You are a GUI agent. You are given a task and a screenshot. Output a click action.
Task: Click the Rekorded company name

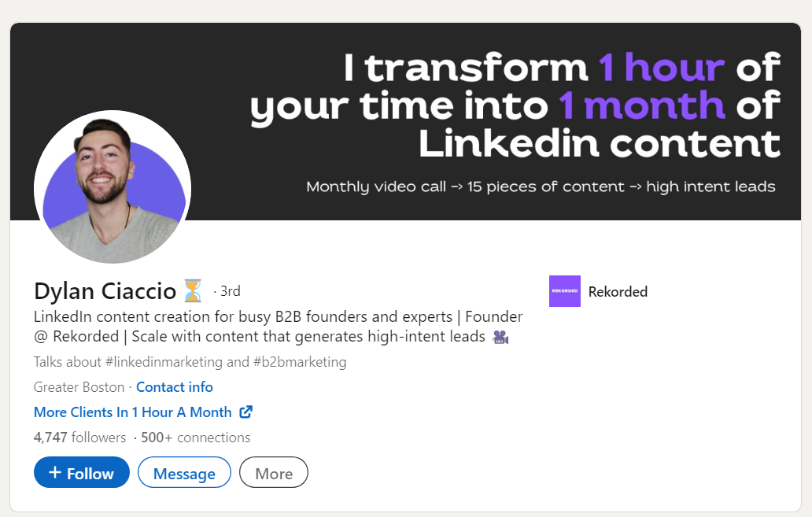618,291
